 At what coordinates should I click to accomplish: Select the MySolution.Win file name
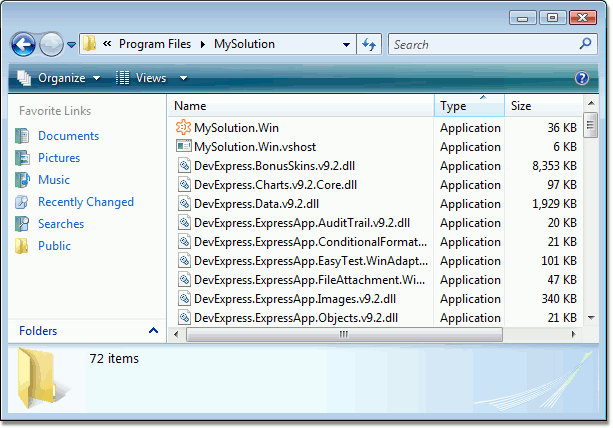click(x=236, y=128)
